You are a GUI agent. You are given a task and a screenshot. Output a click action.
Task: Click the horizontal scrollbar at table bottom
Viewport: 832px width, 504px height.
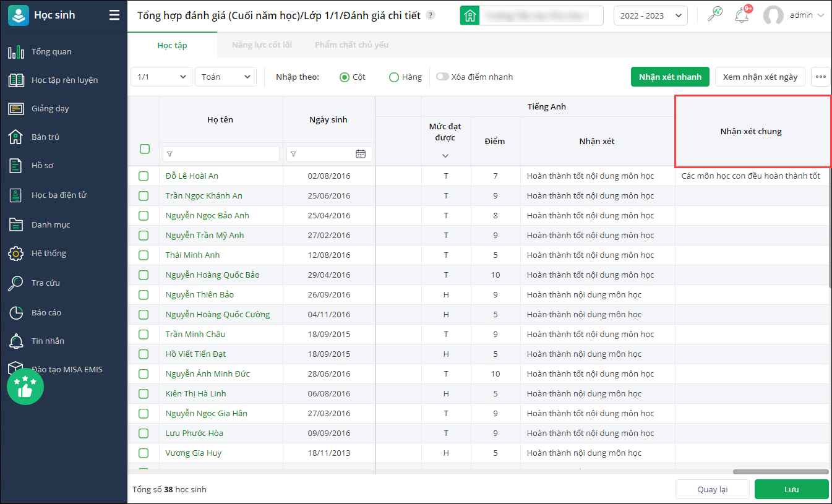781,472
